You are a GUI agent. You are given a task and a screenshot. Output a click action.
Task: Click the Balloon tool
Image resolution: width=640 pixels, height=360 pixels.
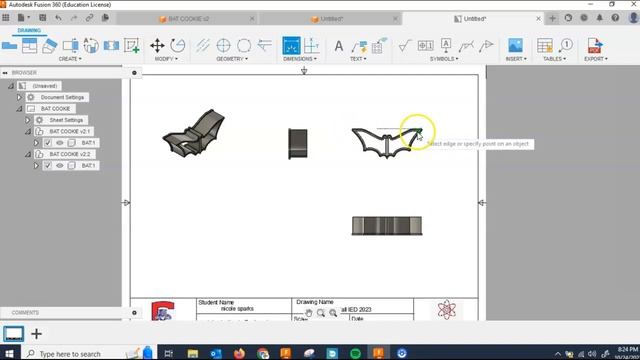tap(566, 46)
